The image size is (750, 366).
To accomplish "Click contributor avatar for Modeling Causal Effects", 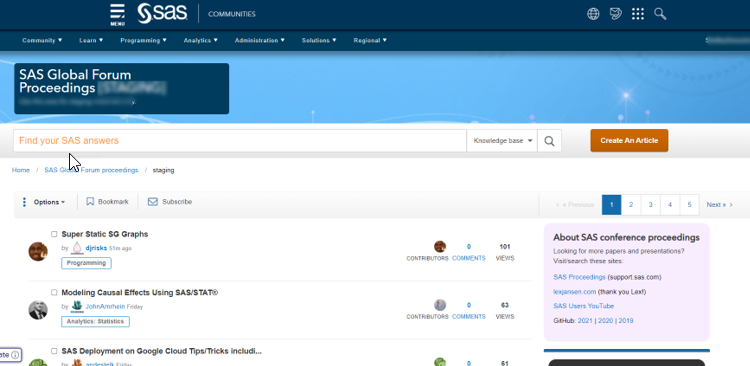I will [440, 305].
